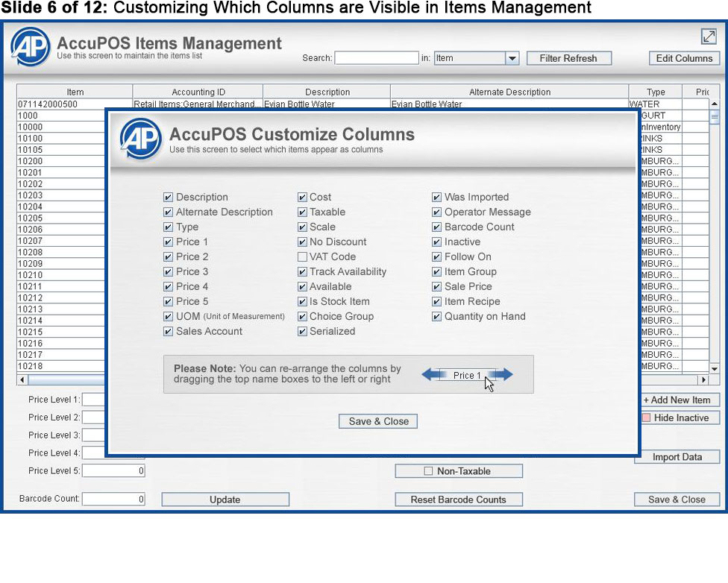Toggle the No Discount checkbox
The image size is (728, 583).
point(302,242)
